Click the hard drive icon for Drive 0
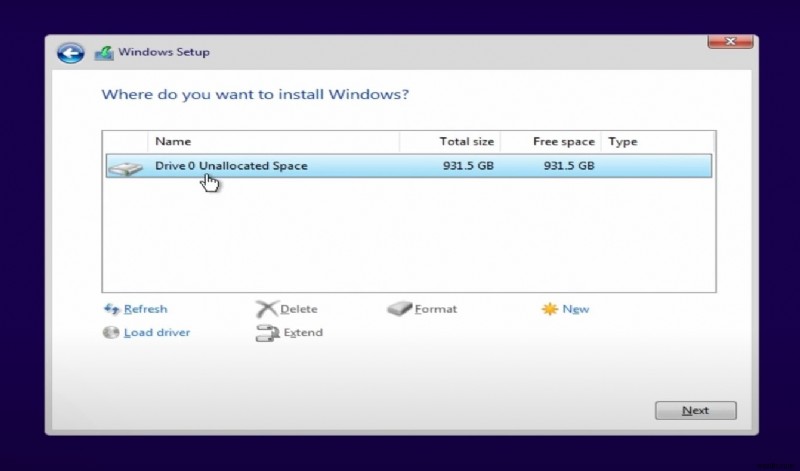800x471 pixels. (126, 168)
